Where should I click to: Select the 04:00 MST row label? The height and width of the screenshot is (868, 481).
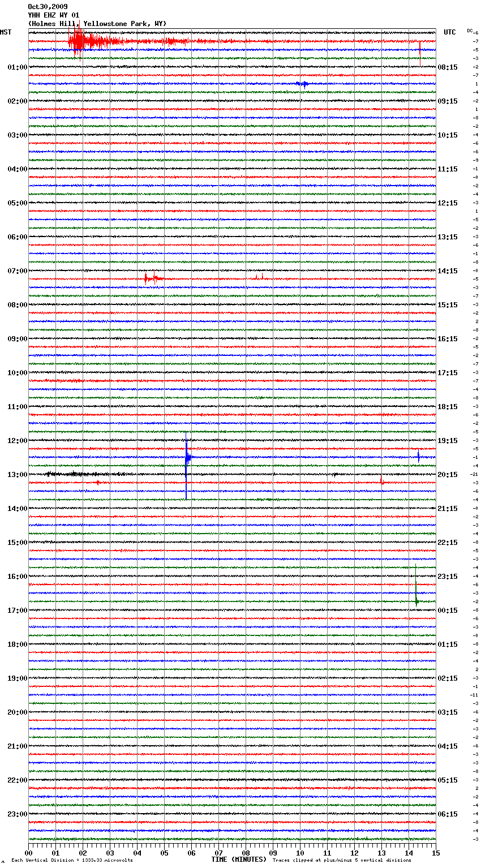point(17,169)
